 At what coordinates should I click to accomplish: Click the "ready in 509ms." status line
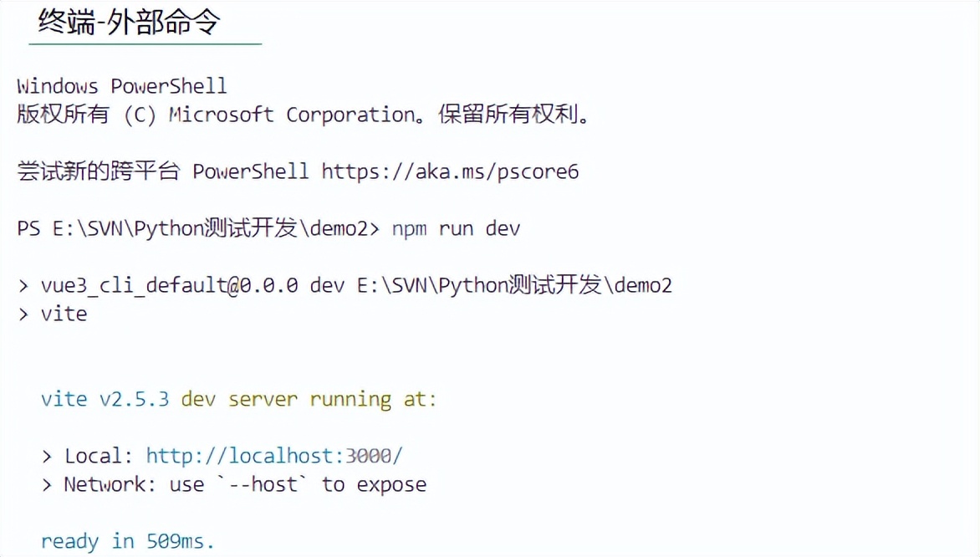[x=128, y=541]
